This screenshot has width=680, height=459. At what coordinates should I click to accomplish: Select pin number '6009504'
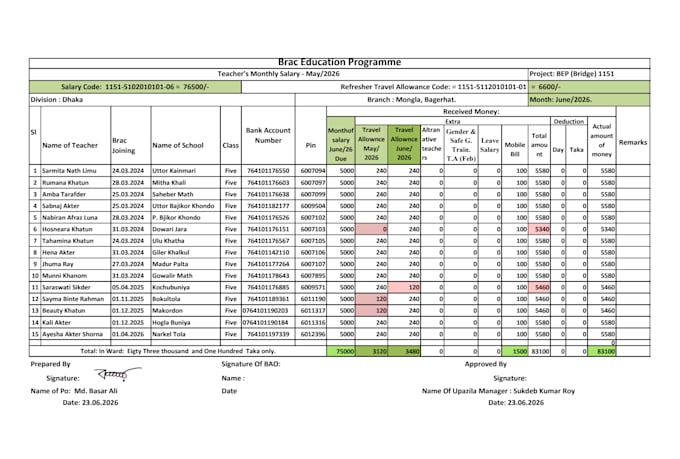[313, 206]
